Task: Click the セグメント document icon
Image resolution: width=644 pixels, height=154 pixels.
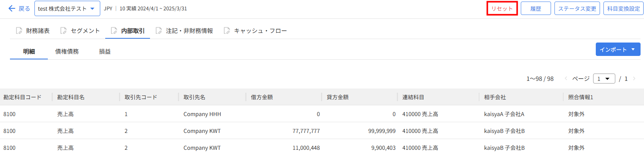Action: pyautogui.click(x=64, y=31)
